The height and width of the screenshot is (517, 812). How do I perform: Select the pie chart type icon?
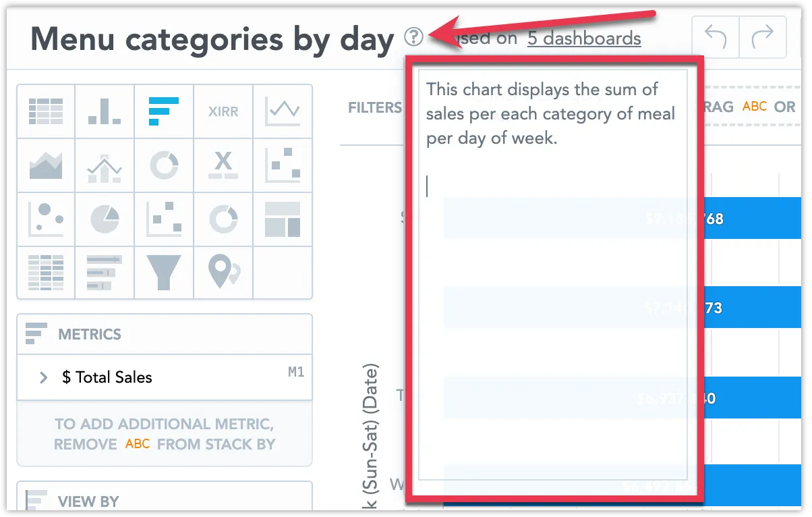pos(105,219)
